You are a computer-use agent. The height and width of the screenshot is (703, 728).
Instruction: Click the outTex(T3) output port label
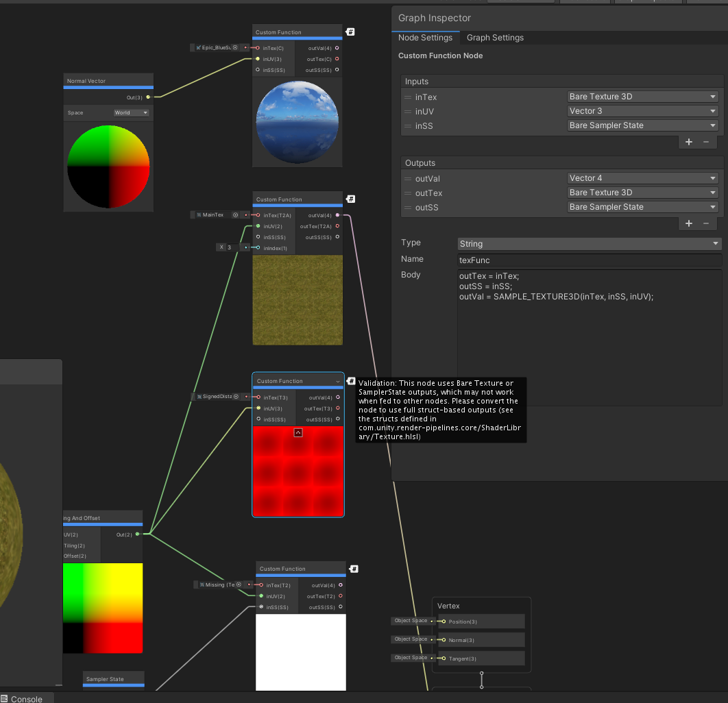pyautogui.click(x=318, y=408)
